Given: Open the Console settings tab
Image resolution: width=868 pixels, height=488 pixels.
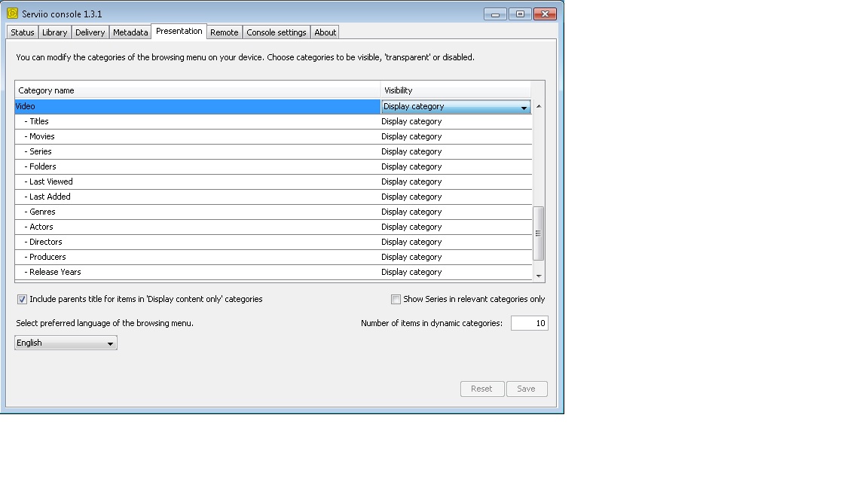Looking at the screenshot, I should pyautogui.click(x=277, y=32).
